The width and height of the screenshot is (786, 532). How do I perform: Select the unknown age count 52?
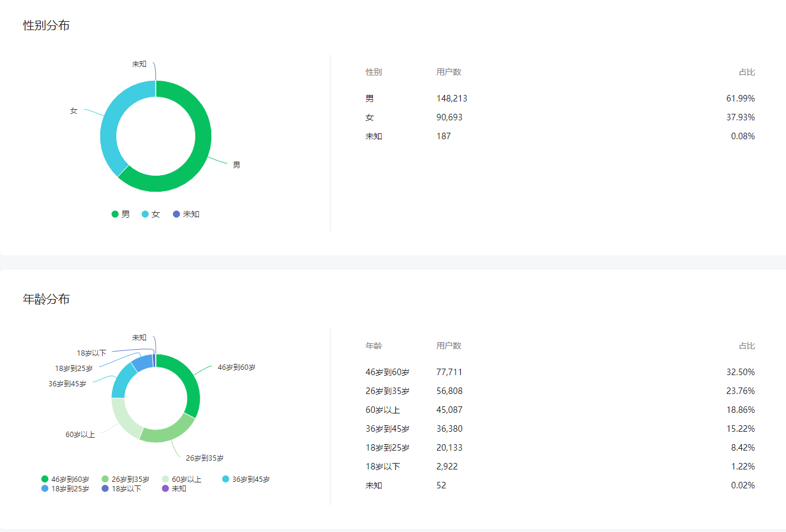coord(441,485)
